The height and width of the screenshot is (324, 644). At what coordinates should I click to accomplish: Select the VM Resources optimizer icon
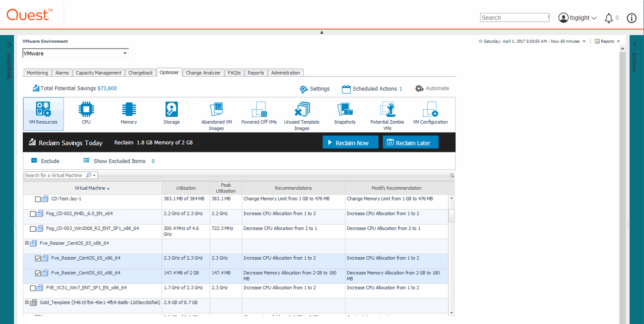click(x=43, y=114)
